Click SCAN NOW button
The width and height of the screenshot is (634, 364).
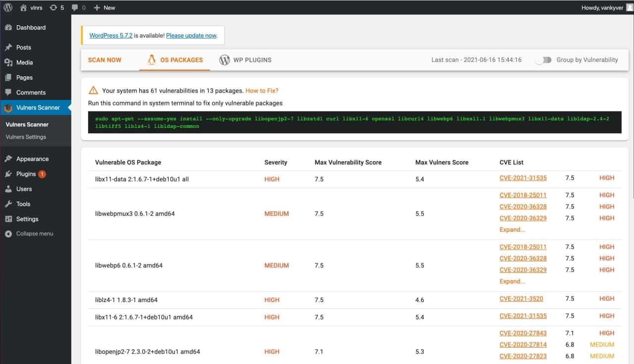click(105, 60)
